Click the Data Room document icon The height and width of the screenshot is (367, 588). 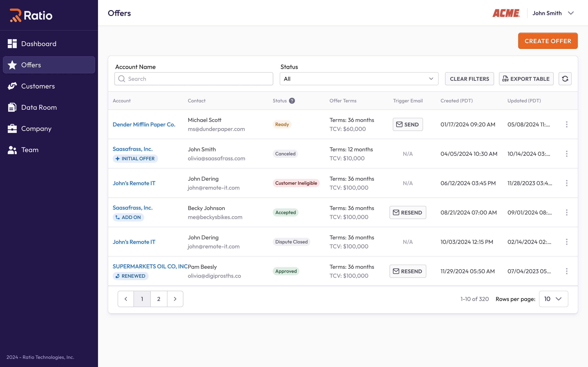(x=12, y=107)
